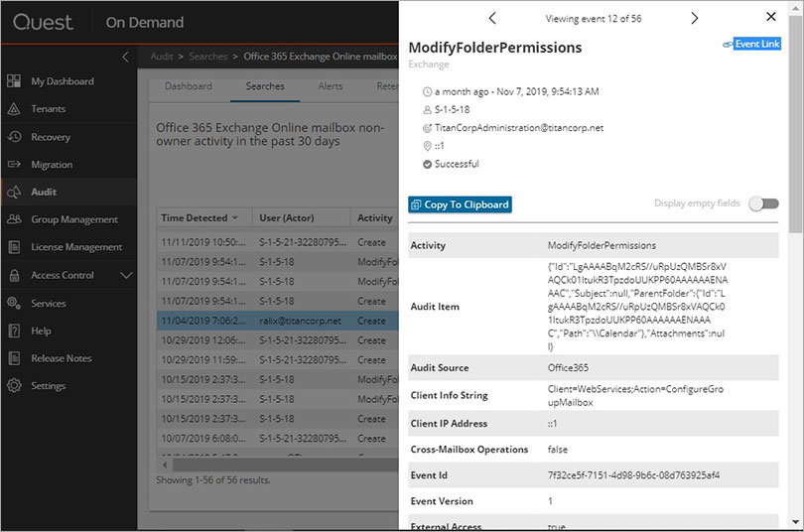
Task: Click the Activity column header
Action: coord(375,217)
